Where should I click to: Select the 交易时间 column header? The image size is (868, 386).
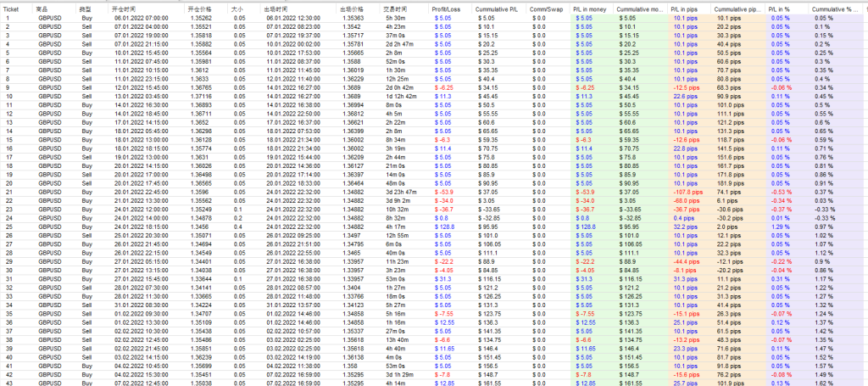click(392, 8)
